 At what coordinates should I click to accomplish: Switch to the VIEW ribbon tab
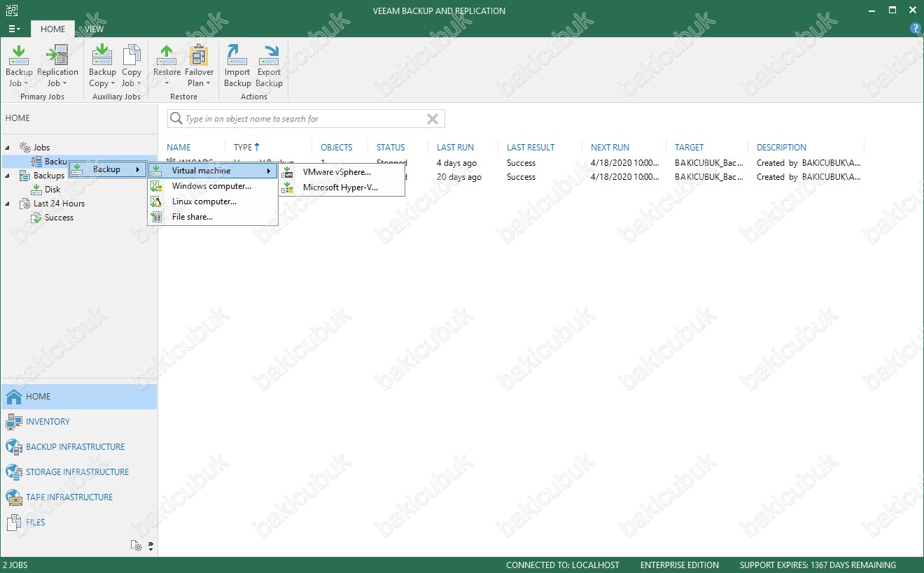click(x=94, y=29)
